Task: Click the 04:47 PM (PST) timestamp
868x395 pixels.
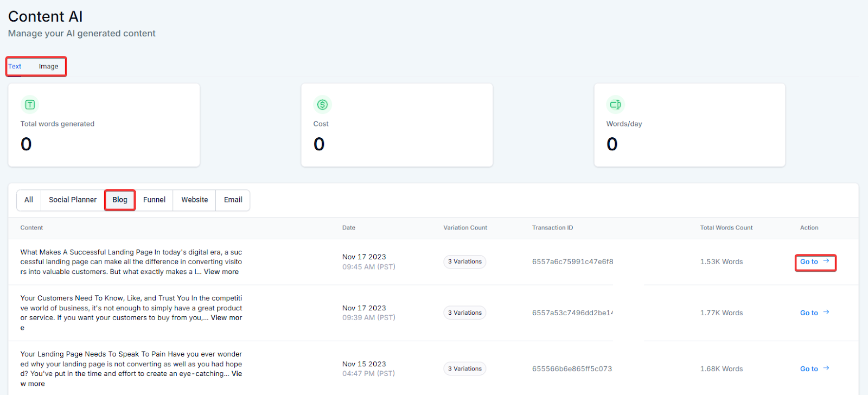Action: (369, 373)
